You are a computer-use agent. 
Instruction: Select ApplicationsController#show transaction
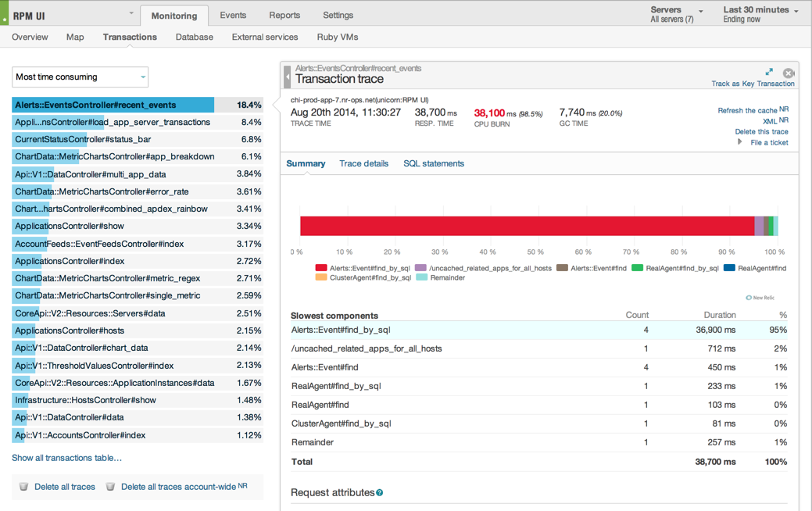click(x=138, y=227)
